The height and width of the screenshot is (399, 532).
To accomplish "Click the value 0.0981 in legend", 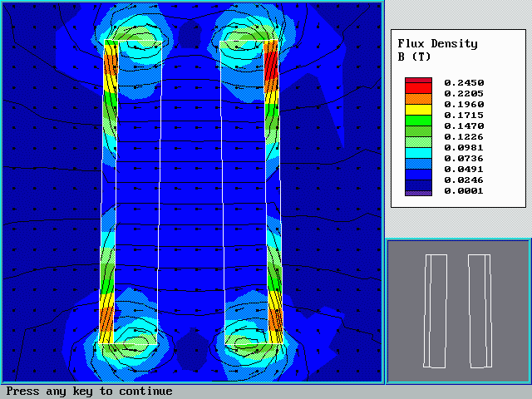I will point(464,148).
